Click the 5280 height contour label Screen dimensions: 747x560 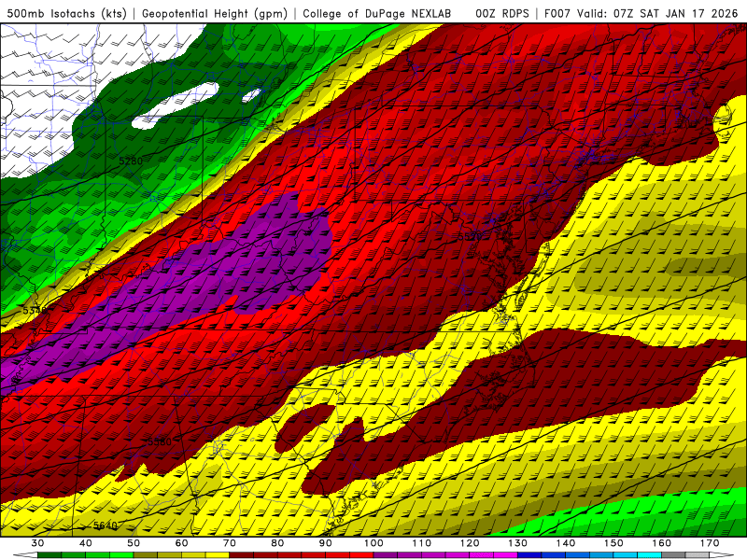click(131, 161)
